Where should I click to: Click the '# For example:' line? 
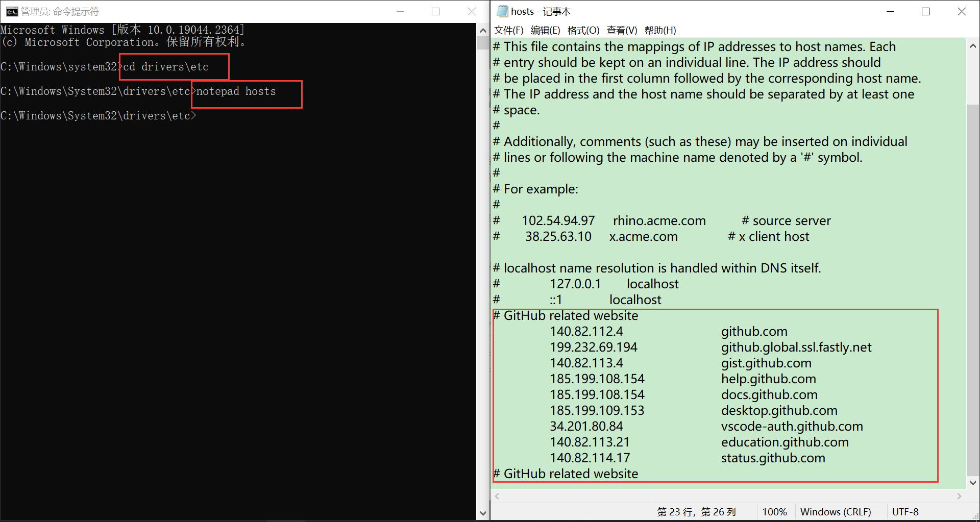(536, 189)
